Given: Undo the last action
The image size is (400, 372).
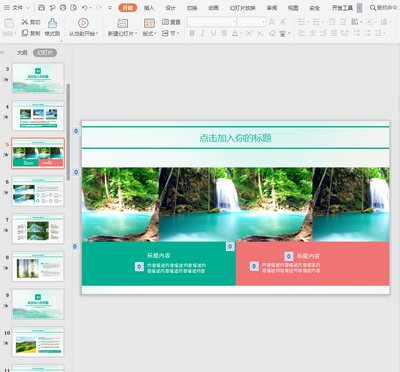Looking at the screenshot, I should pos(85,7).
